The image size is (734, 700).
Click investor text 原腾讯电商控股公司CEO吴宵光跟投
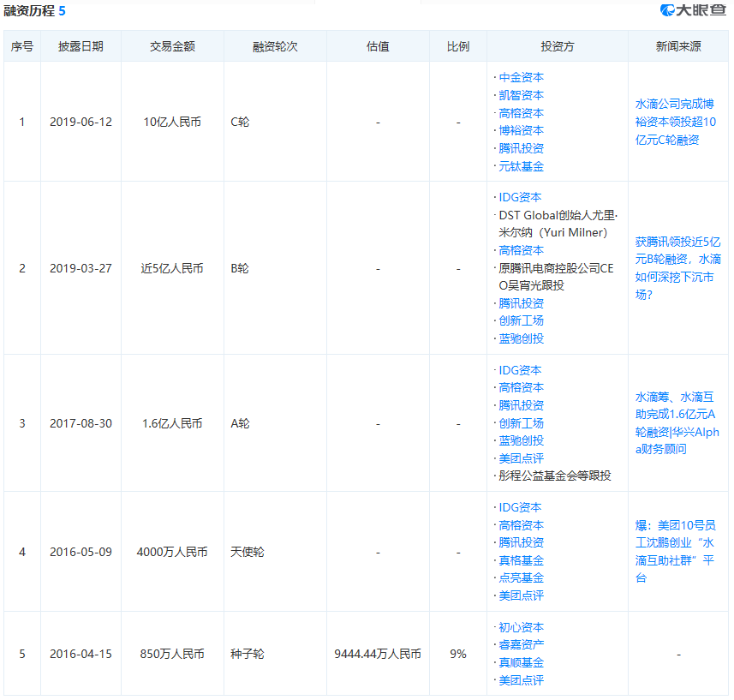pos(556,277)
